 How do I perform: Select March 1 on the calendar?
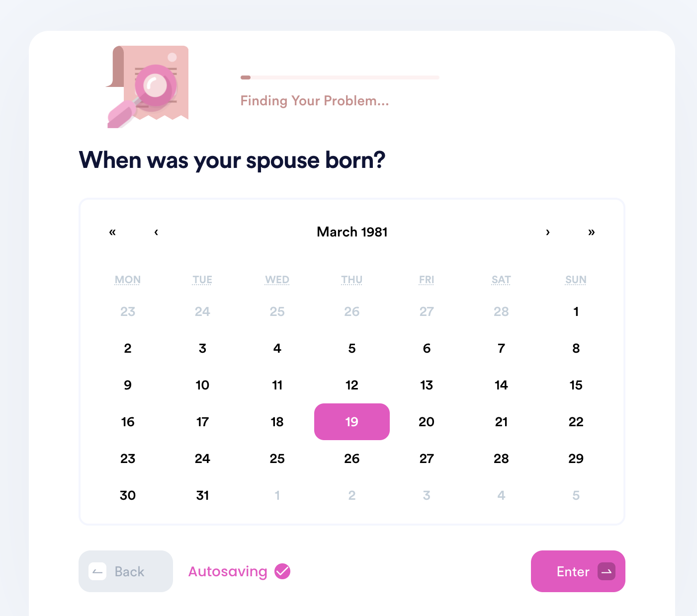click(576, 311)
